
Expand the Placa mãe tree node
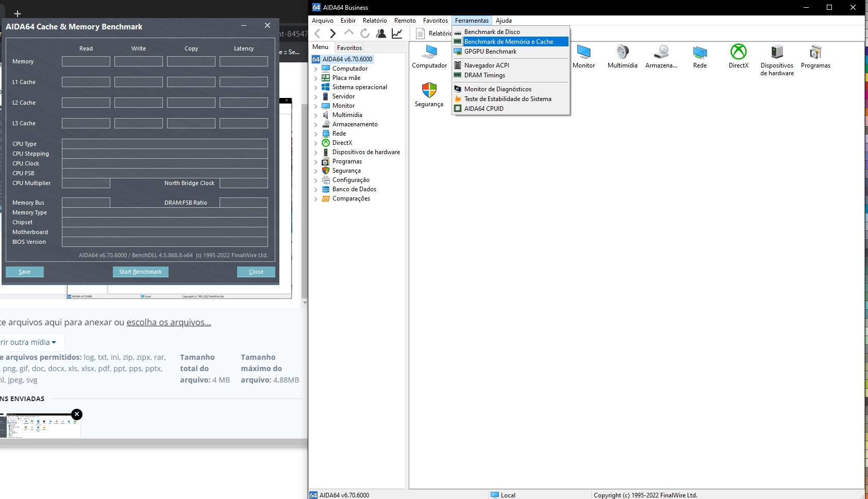(x=315, y=78)
